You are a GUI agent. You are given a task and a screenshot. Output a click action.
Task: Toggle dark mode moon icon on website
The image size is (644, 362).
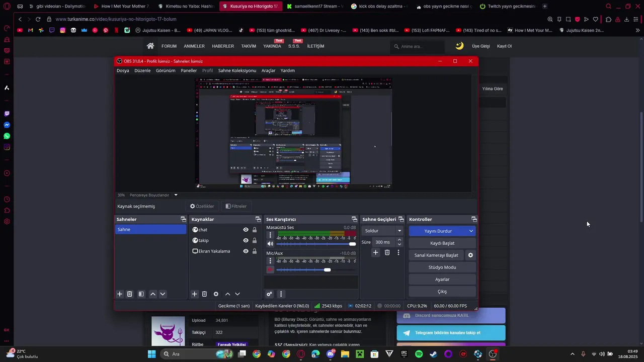[459, 46]
